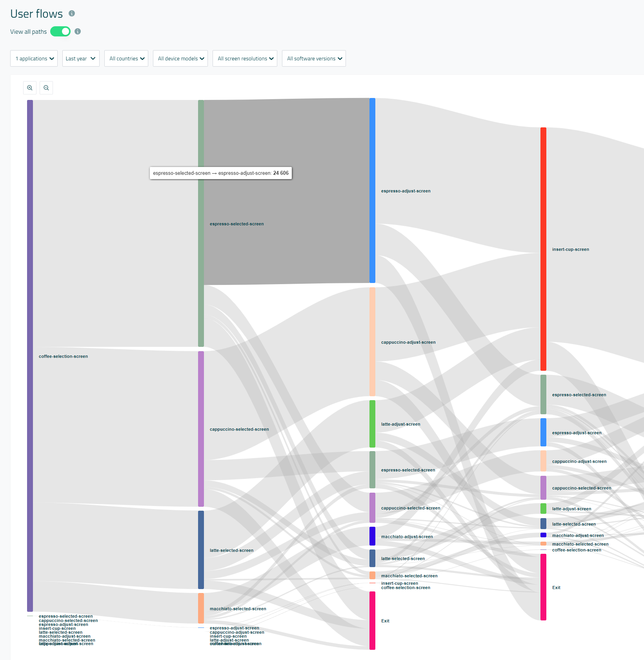This screenshot has width=644, height=660.
Task: Expand the Last year date filter
Action: tap(81, 58)
